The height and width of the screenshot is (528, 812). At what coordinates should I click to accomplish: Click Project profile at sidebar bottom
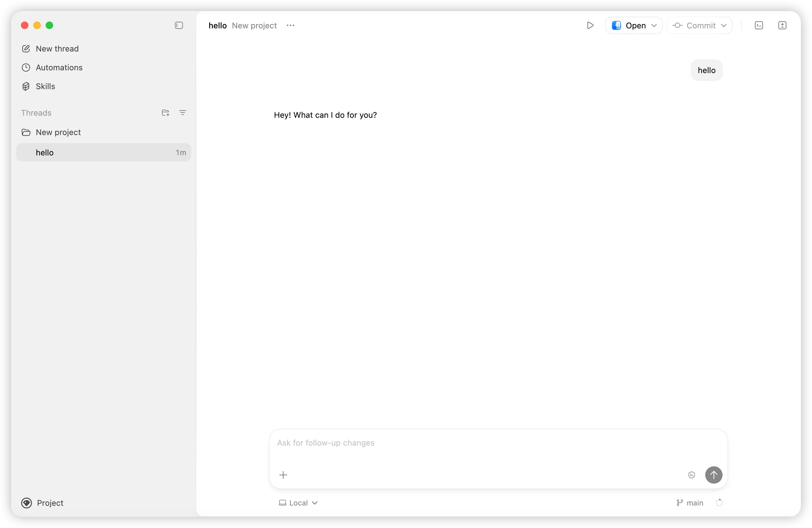42,503
